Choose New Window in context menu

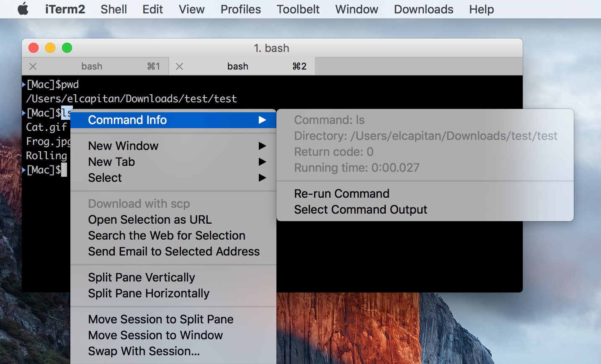click(173, 146)
